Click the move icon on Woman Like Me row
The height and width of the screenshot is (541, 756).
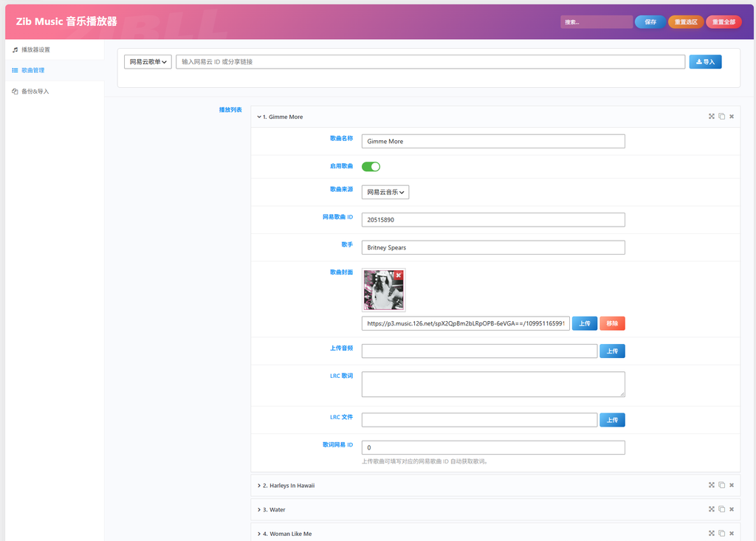pyautogui.click(x=711, y=534)
